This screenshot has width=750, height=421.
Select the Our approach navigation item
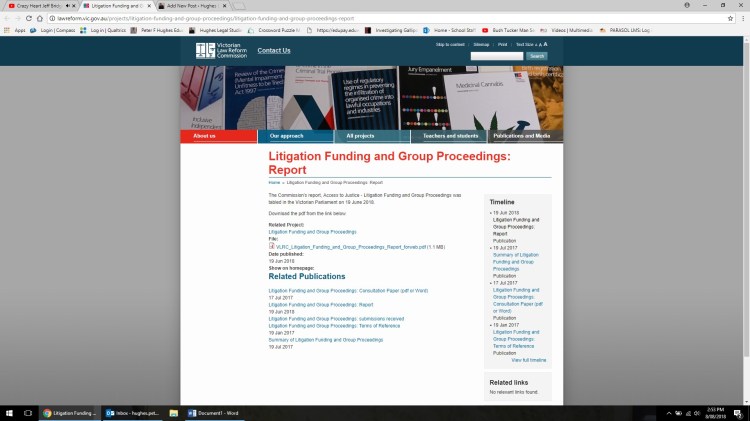pyautogui.click(x=286, y=135)
